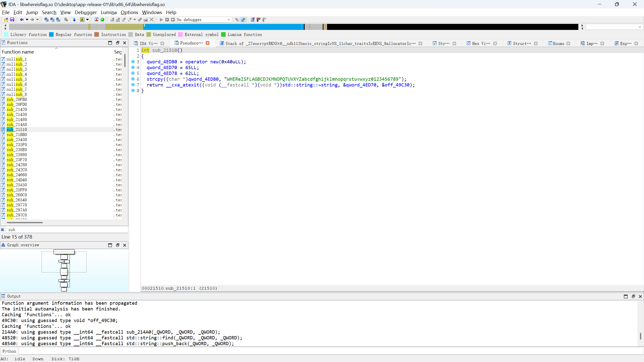Click the toolbar icon showing A with a plus
The image size is (644, 362).
124,20
